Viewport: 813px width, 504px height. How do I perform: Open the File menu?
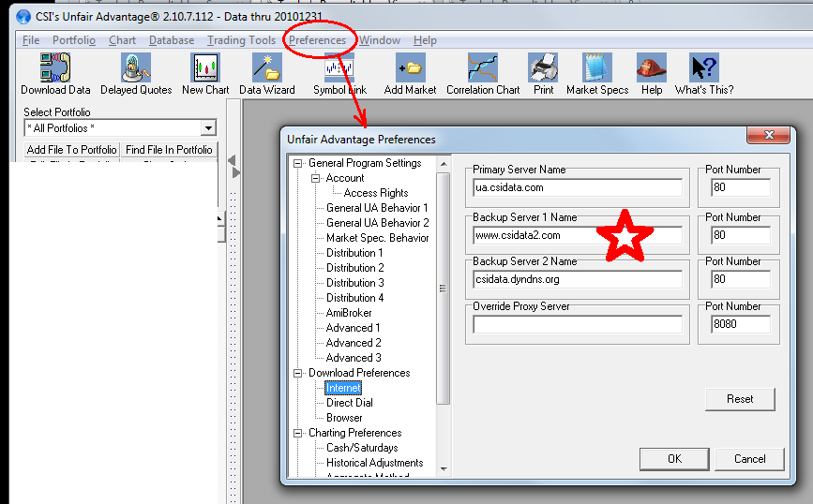click(31, 40)
